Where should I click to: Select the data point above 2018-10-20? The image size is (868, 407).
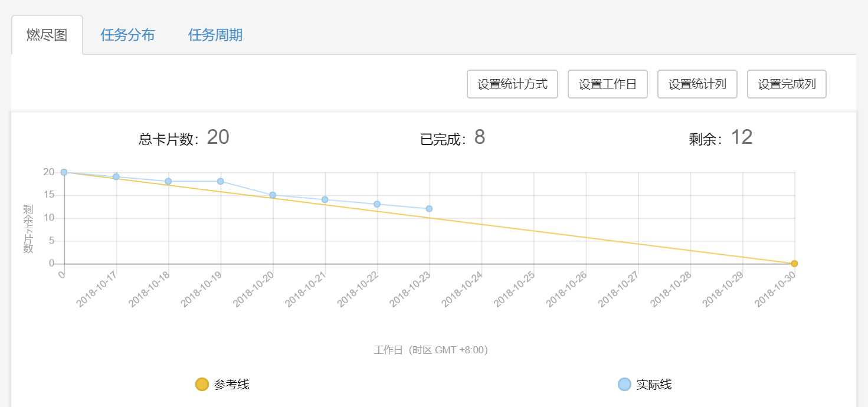tap(273, 195)
